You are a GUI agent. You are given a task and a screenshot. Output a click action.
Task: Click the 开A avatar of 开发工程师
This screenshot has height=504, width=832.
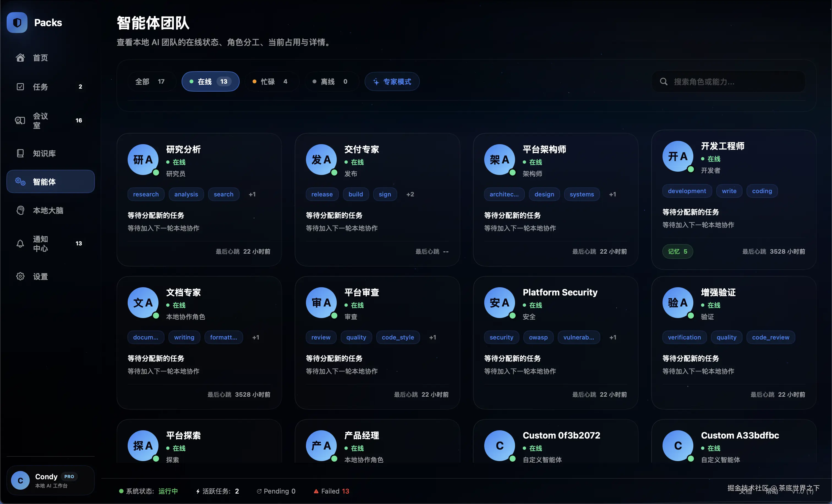tap(678, 156)
